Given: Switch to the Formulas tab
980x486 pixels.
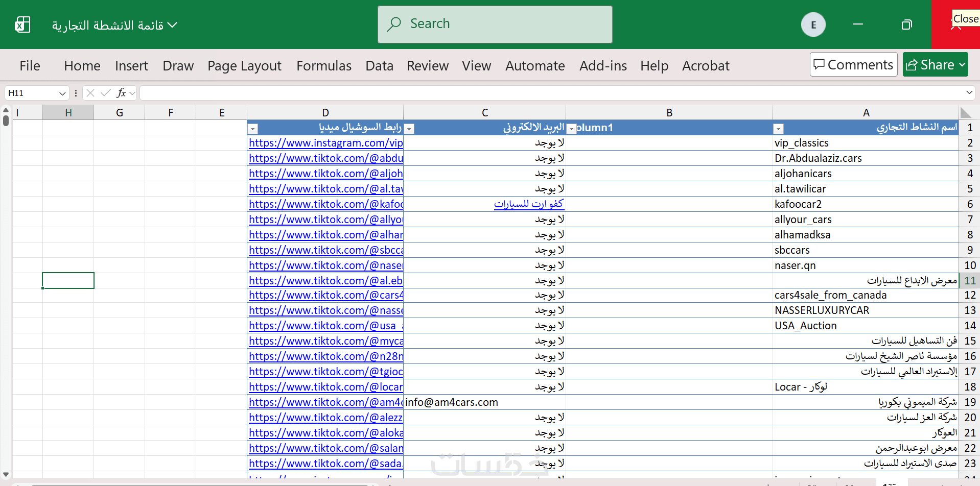Looking at the screenshot, I should click(x=324, y=66).
